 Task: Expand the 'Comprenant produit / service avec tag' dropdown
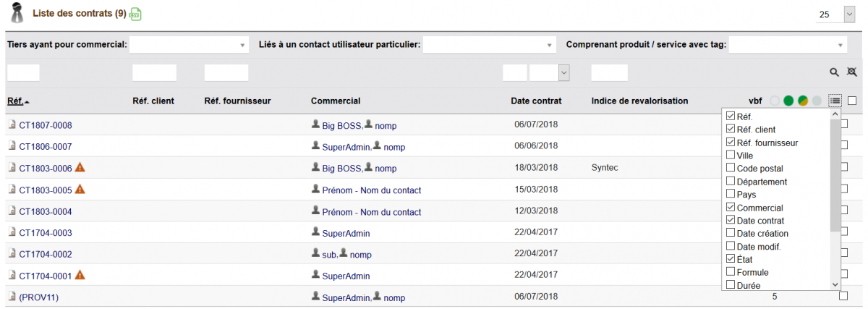click(x=788, y=45)
